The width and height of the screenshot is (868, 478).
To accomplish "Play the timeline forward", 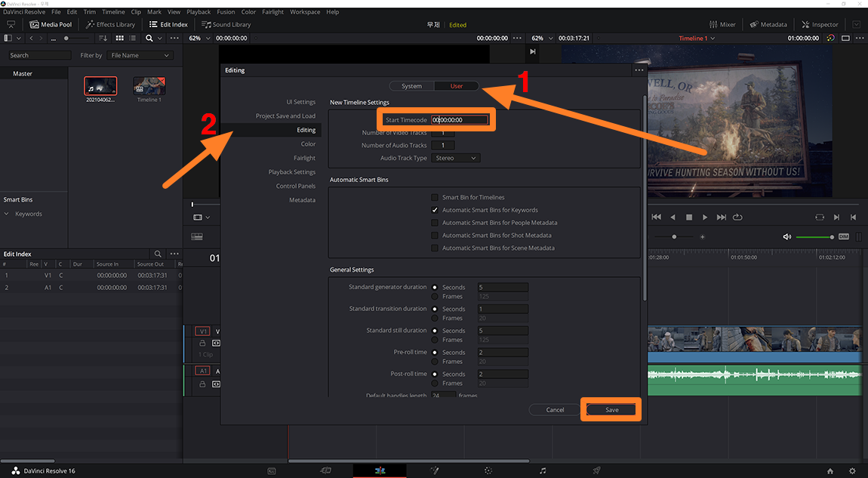I will [x=705, y=217].
